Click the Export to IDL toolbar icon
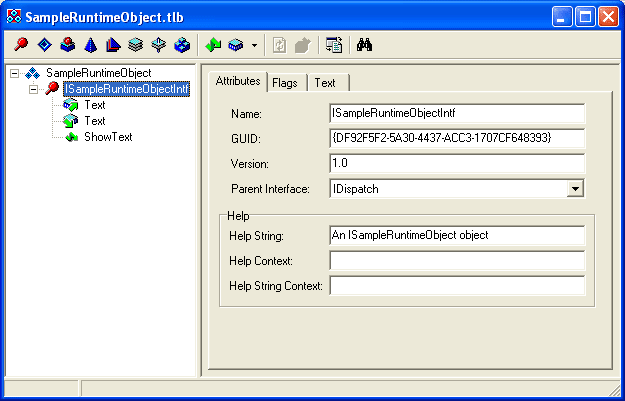The height and width of the screenshot is (401, 625). click(x=334, y=45)
